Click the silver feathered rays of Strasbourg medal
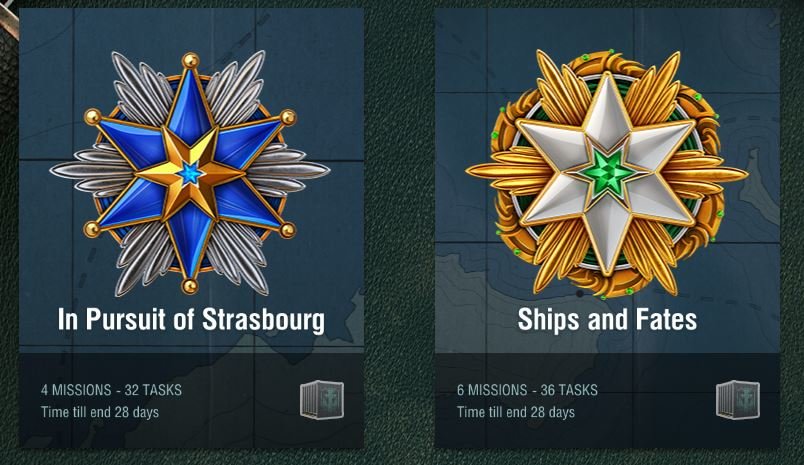The image size is (804, 465). pyautogui.click(x=292, y=171)
